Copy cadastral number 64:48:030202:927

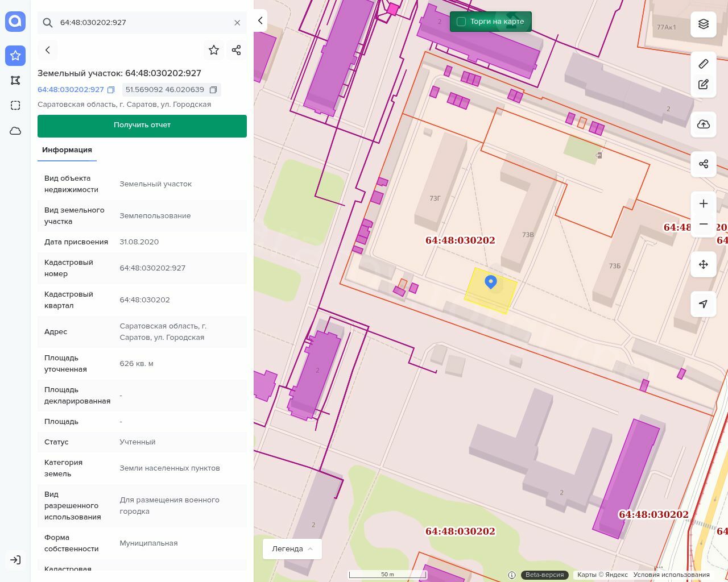(x=111, y=90)
